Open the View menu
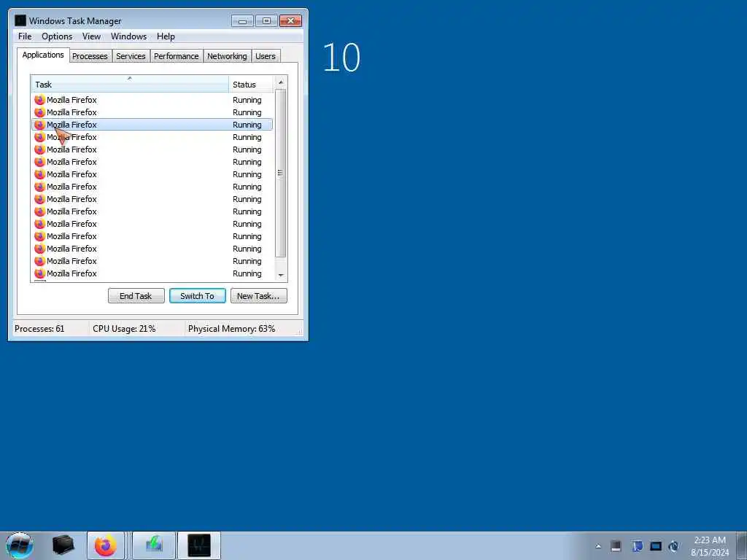Screen dimensions: 747x560 91,36
